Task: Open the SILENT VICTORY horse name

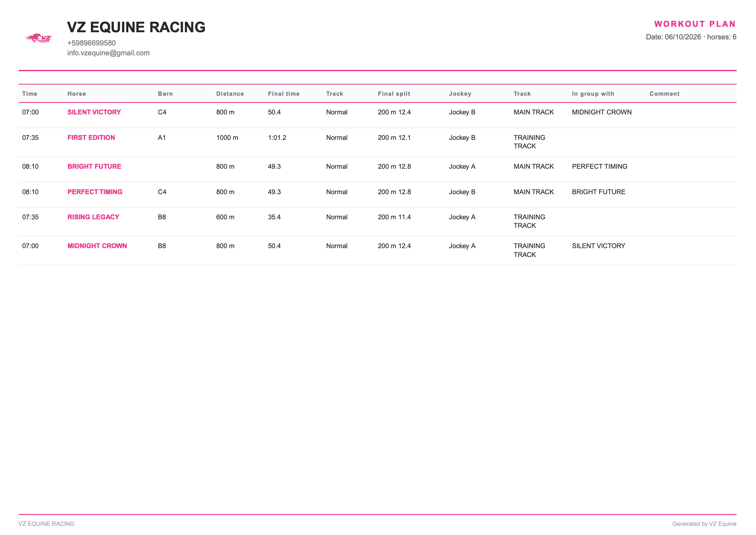Action: (94, 112)
